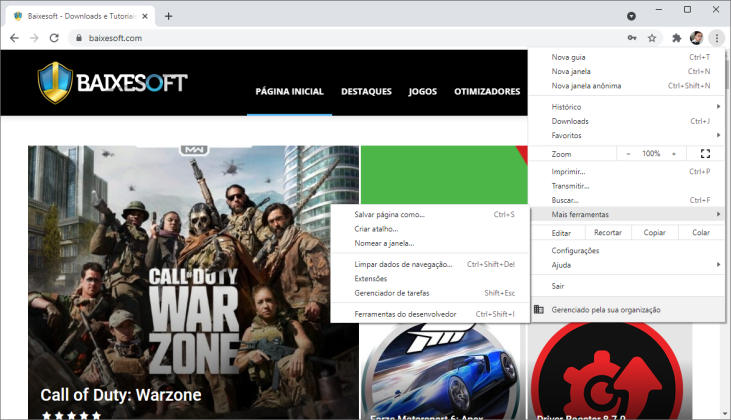
Task: Click the Copiar button
Action: (x=655, y=233)
